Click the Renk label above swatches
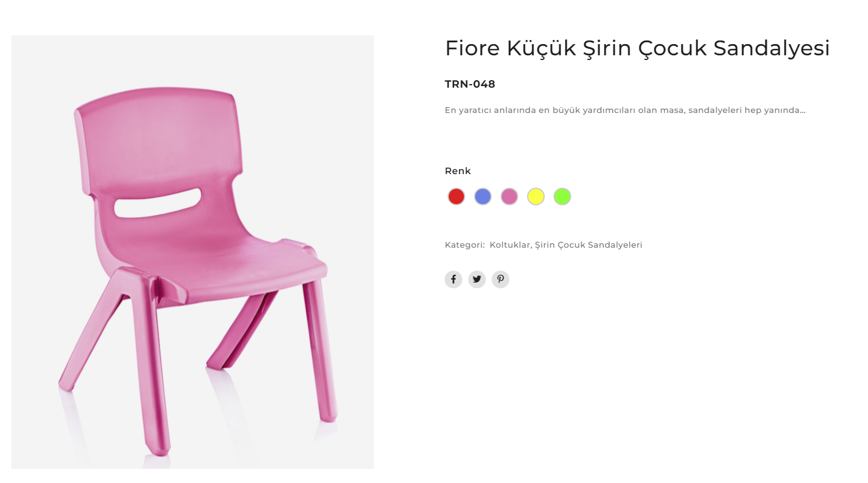 click(x=458, y=171)
